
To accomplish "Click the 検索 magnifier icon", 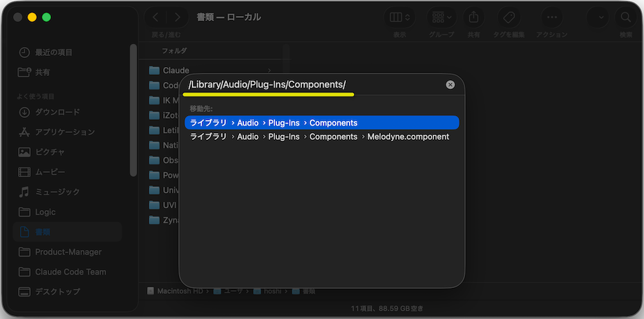I will (x=625, y=17).
